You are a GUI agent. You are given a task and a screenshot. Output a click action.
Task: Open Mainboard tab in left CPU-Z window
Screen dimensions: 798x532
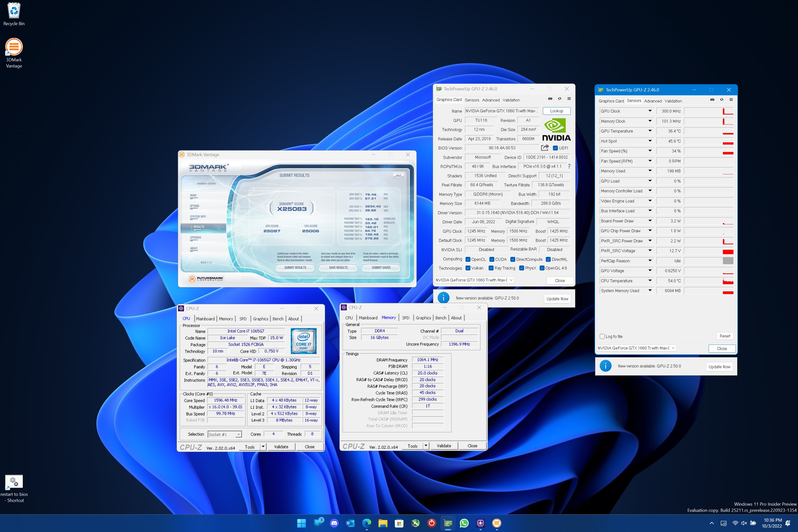point(205,319)
